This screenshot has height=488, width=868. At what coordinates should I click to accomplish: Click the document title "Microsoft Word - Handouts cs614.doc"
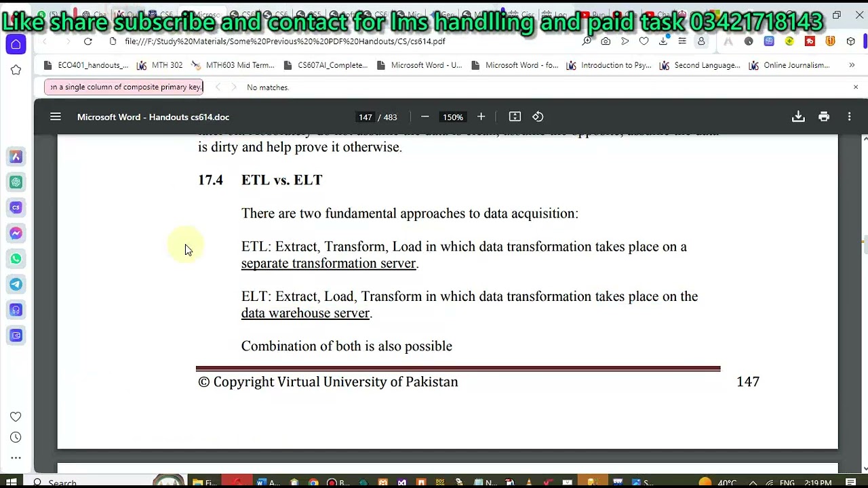(153, 117)
